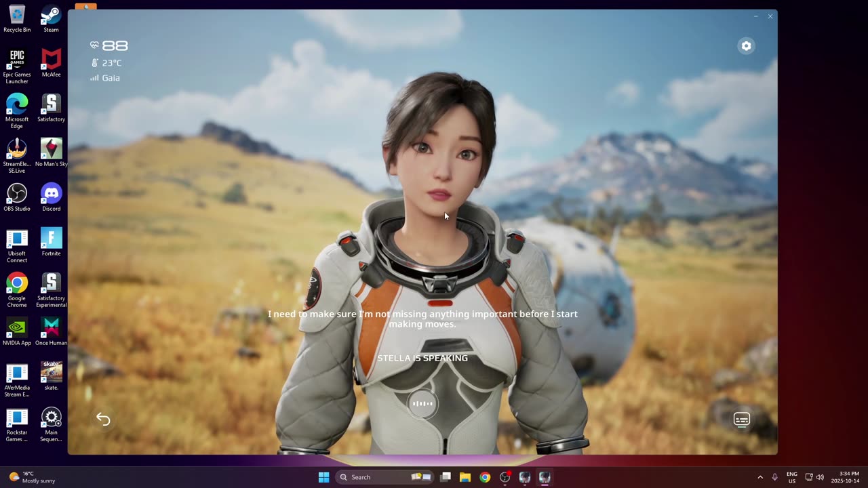Image resolution: width=868 pixels, height=488 pixels.
Task: Open File Explorer from the taskbar
Action: [465, 477]
